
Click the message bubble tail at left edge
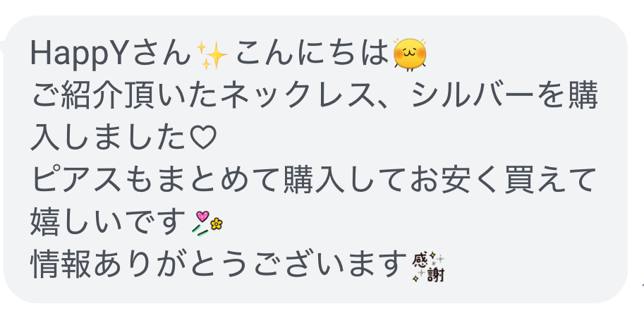pos(4,46)
